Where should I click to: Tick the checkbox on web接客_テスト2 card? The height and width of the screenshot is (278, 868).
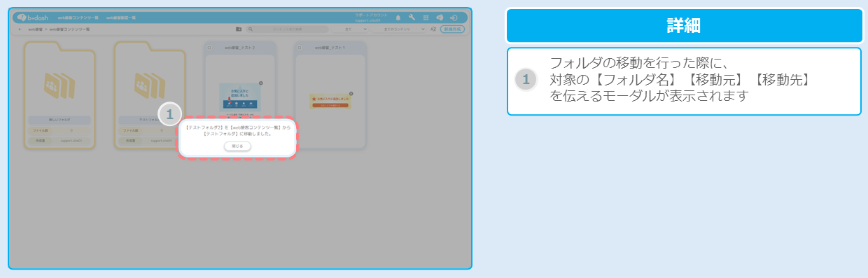[x=209, y=48]
